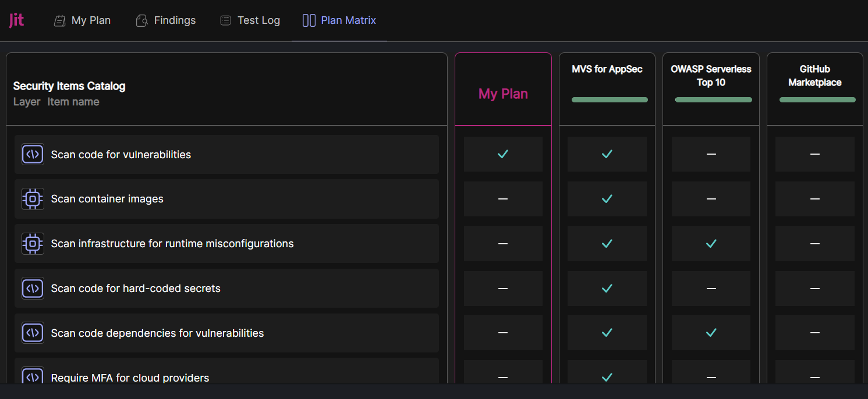Click OWASP dash for Scan container images
The height and width of the screenshot is (399, 868).
711,199
